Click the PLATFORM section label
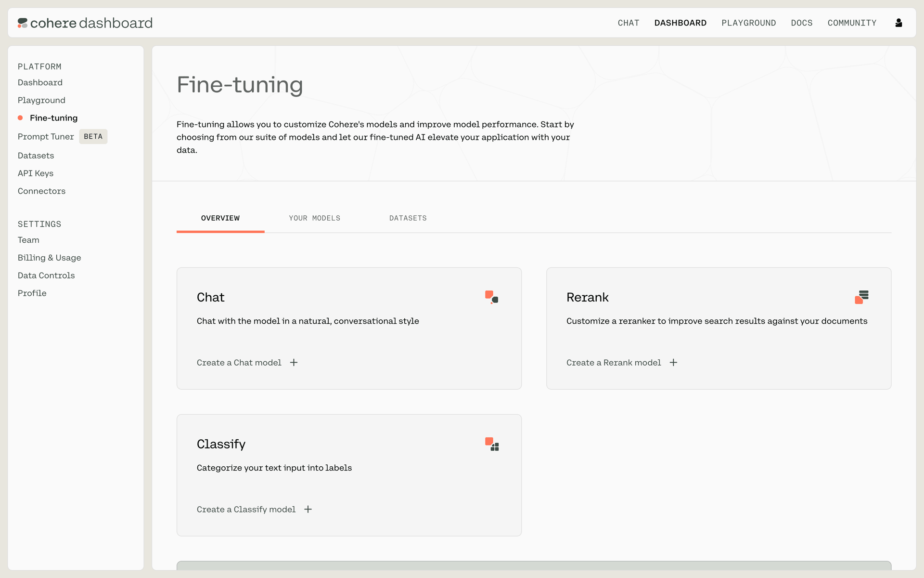The image size is (924, 578). point(39,66)
